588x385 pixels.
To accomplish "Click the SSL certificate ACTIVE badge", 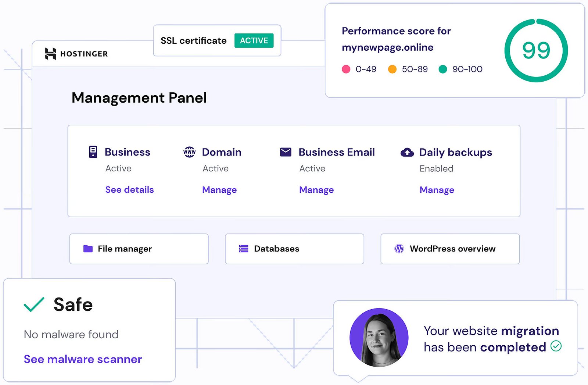I will pyautogui.click(x=254, y=40).
